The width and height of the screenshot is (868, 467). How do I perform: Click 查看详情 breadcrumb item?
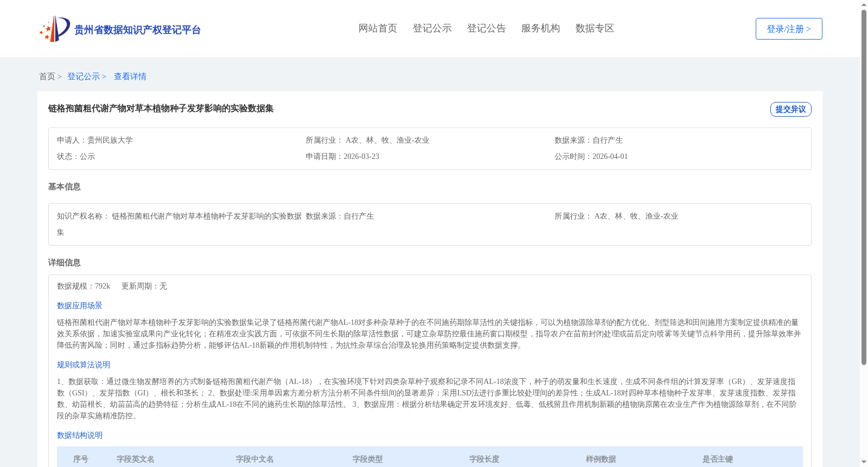click(130, 76)
